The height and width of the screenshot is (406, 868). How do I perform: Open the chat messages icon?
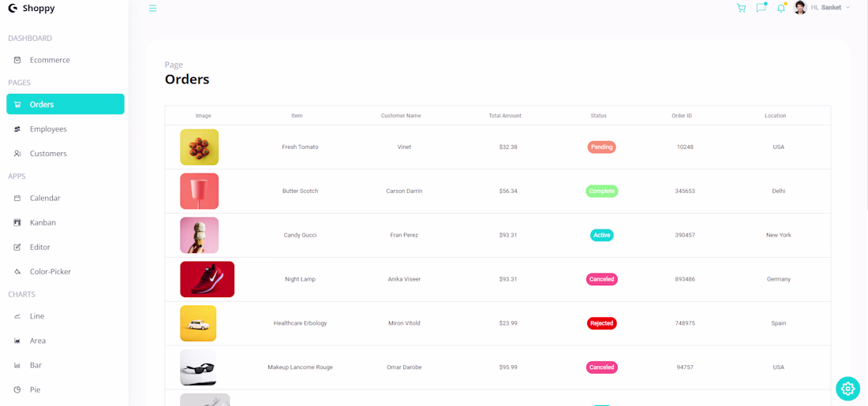pyautogui.click(x=761, y=8)
